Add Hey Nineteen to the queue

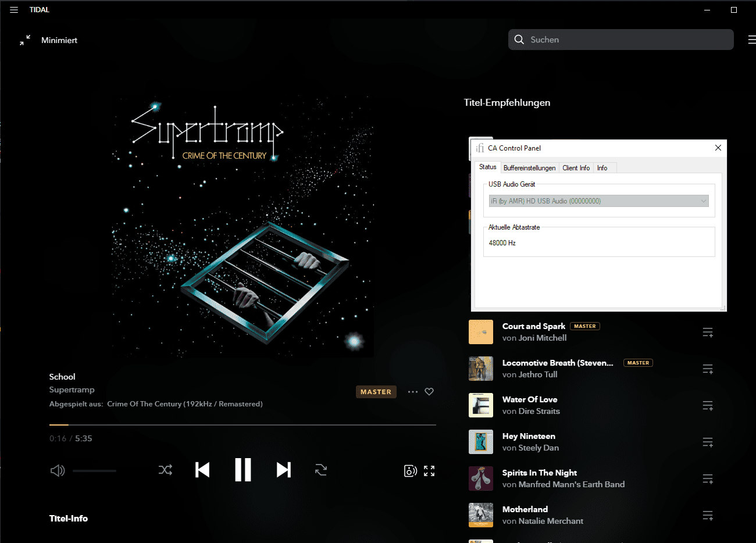(708, 442)
